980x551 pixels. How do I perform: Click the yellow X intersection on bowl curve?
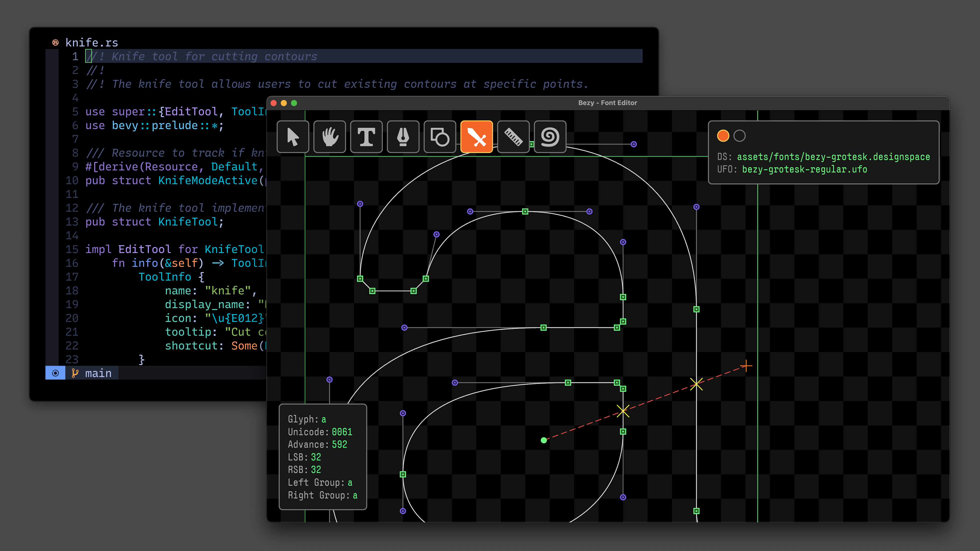pyautogui.click(x=623, y=411)
